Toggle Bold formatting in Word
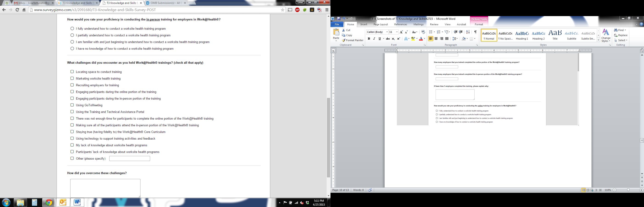This screenshot has width=644, height=207. pyautogui.click(x=369, y=39)
